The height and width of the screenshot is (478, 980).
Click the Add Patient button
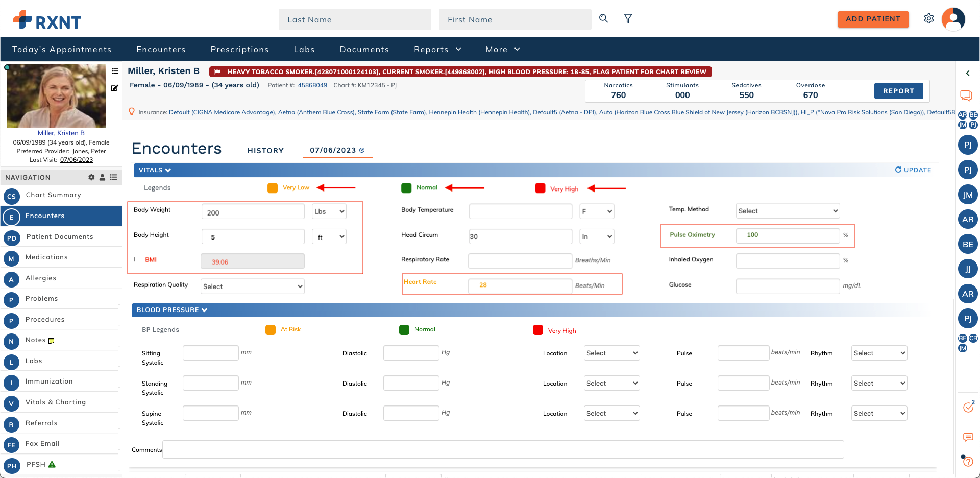pyautogui.click(x=873, y=19)
